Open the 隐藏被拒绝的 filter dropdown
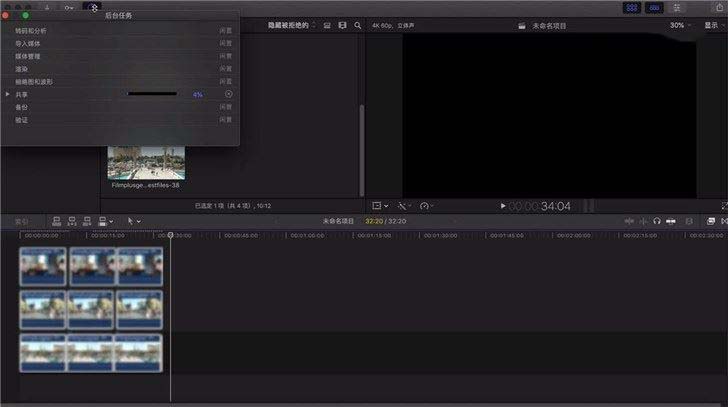The width and height of the screenshot is (728, 407). (291, 26)
